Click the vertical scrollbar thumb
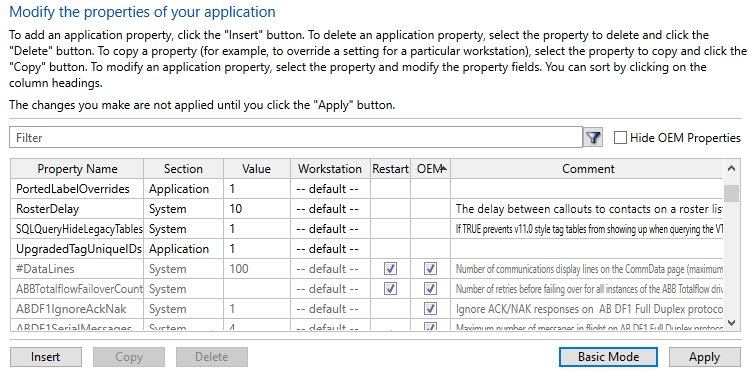This screenshot has height=370, width=752. coord(731,193)
